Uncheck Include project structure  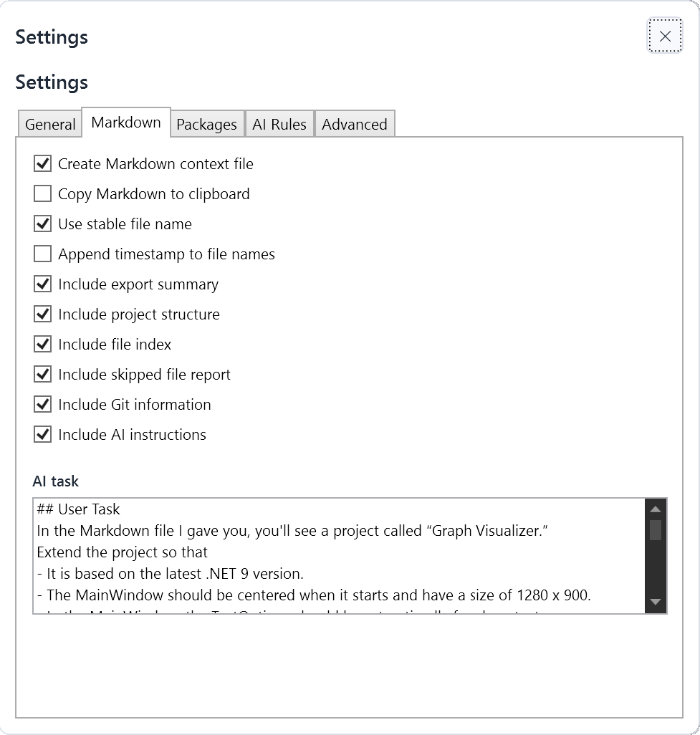[43, 314]
